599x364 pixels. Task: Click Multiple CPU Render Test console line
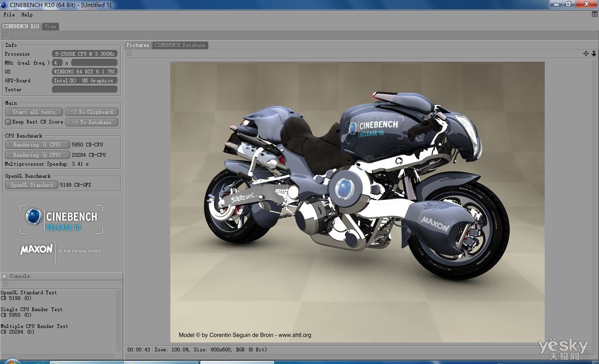[x=34, y=326]
